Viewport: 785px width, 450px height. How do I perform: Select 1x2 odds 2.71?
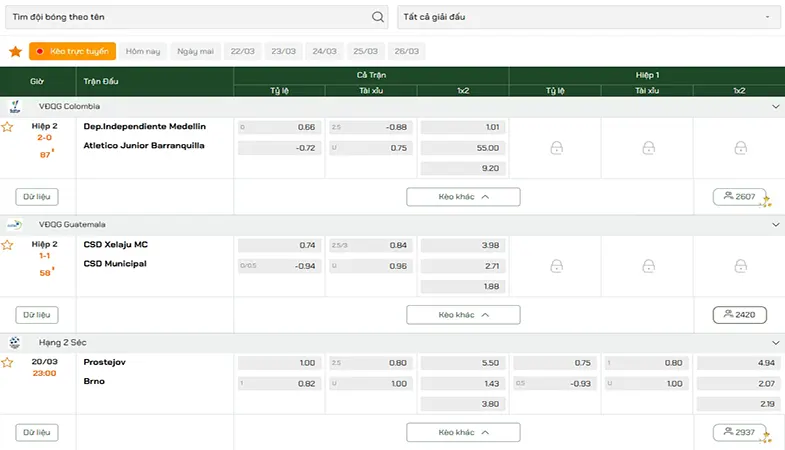point(463,266)
